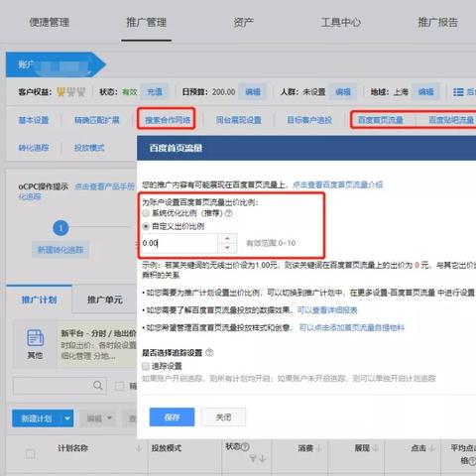The height and width of the screenshot is (476, 476).
Task: Decrease bid ratio with down stepper arrow
Action: tap(227, 248)
